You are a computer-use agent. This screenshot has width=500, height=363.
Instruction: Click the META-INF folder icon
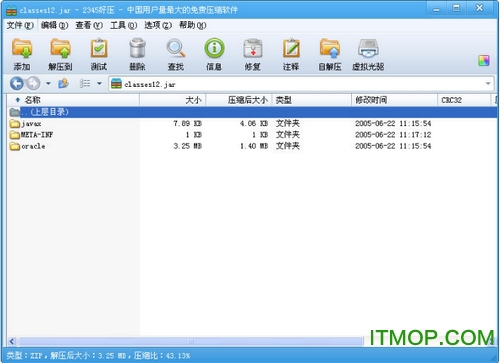15,135
